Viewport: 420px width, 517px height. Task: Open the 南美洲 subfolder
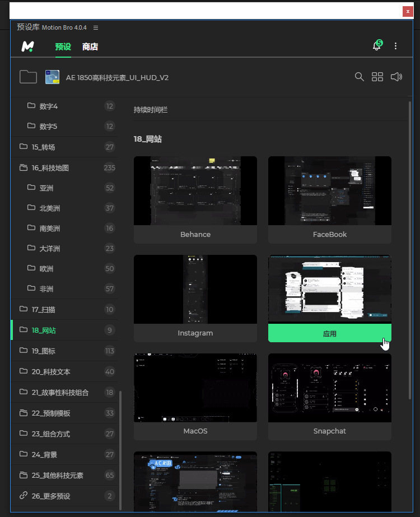coord(64,228)
